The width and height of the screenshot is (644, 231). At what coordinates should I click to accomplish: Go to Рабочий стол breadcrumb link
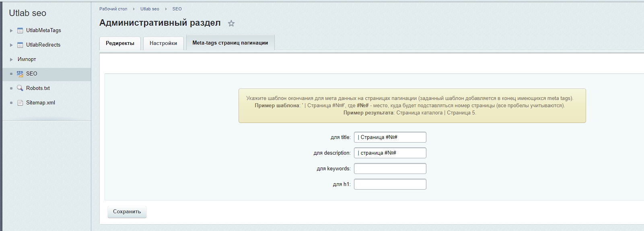pos(113,9)
